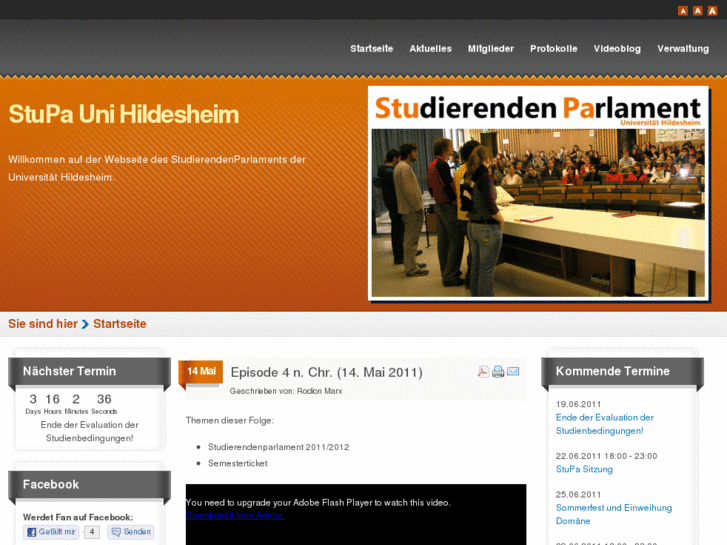This screenshot has height=545, width=727.
Task: Click the date 22.06.2011 18:00 - 23:00
Action: (606, 456)
